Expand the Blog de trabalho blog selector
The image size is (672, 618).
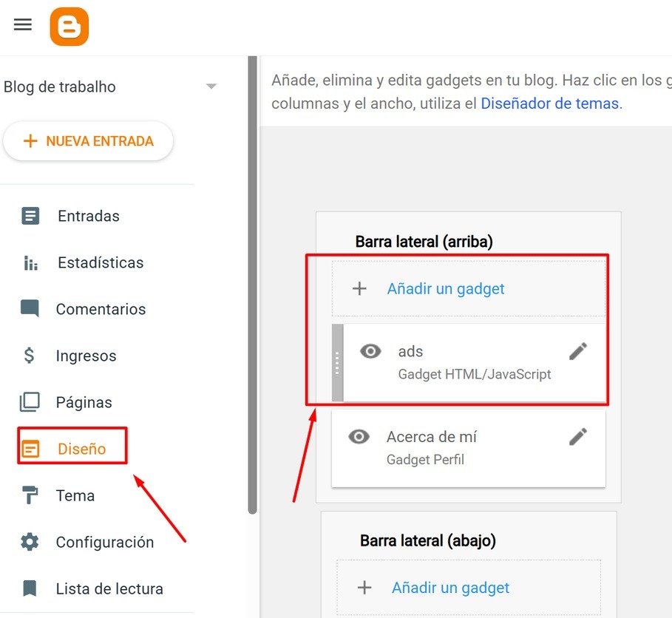(x=211, y=86)
